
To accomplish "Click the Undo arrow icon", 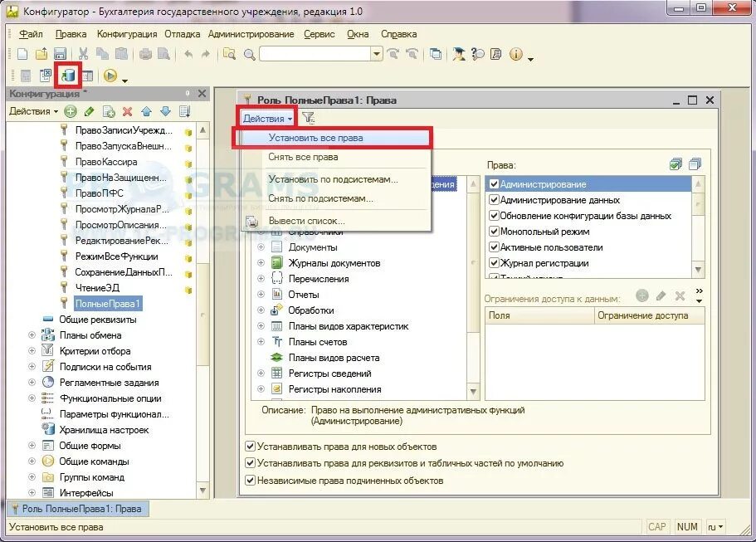I will coord(188,54).
